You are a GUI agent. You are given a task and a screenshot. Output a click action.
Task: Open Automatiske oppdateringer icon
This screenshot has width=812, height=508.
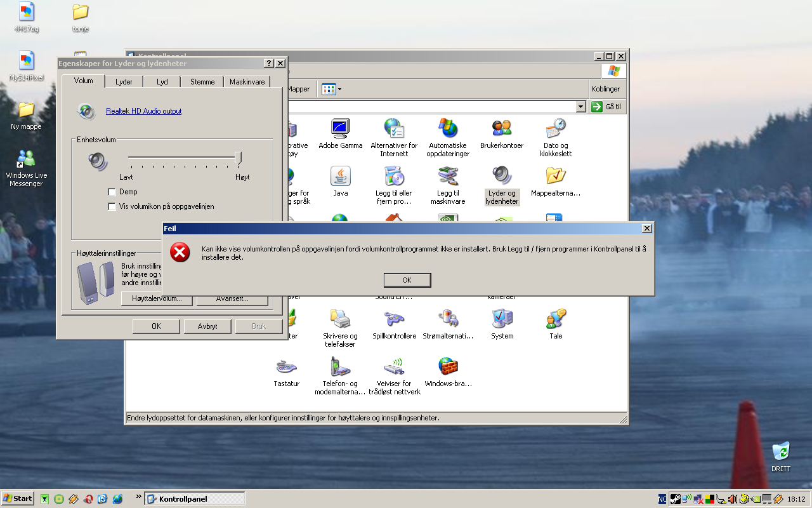(448, 129)
